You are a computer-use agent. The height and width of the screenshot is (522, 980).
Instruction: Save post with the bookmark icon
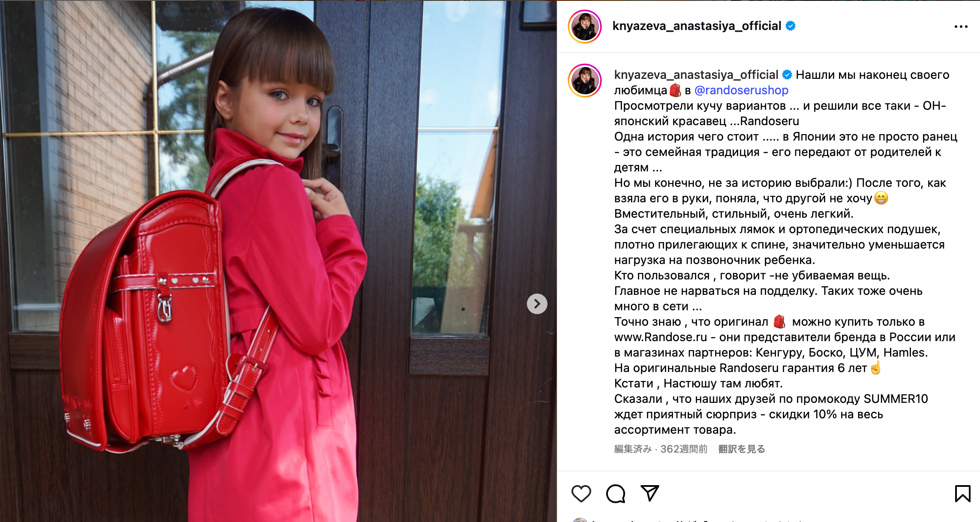[x=962, y=494]
